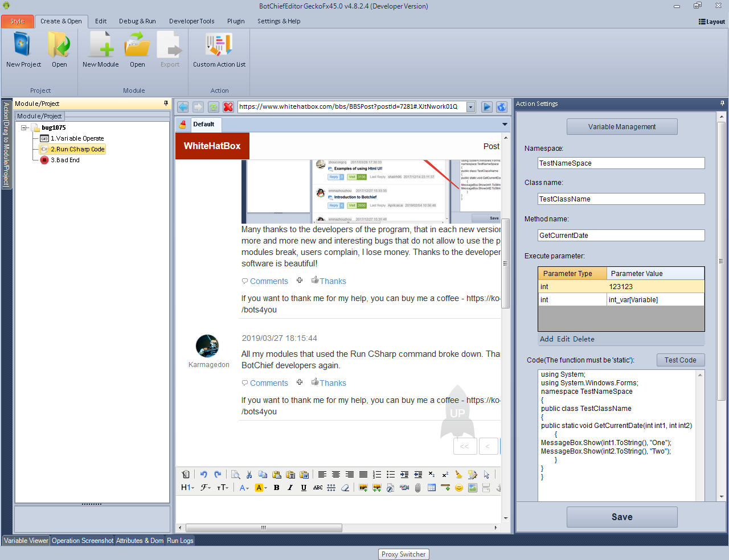The image size is (729, 560).
Task: Click the Variable Management button
Action: point(621,127)
